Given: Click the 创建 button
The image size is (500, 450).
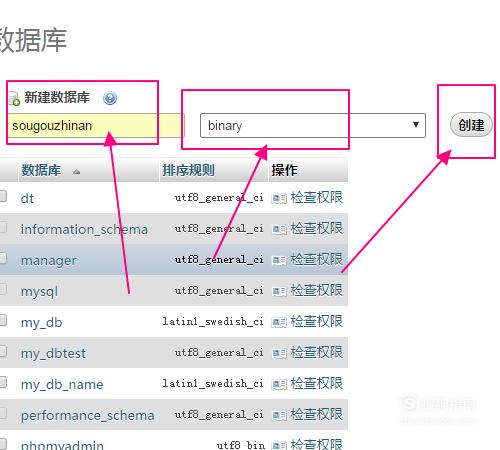Looking at the screenshot, I should (471, 125).
